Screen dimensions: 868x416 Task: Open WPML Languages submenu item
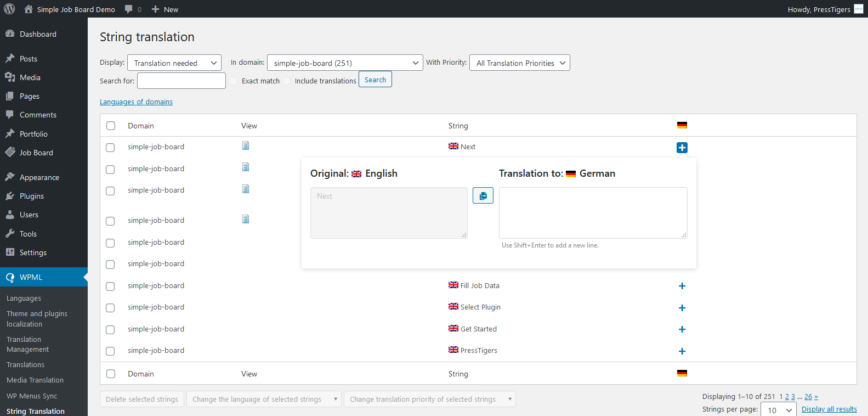coord(24,299)
